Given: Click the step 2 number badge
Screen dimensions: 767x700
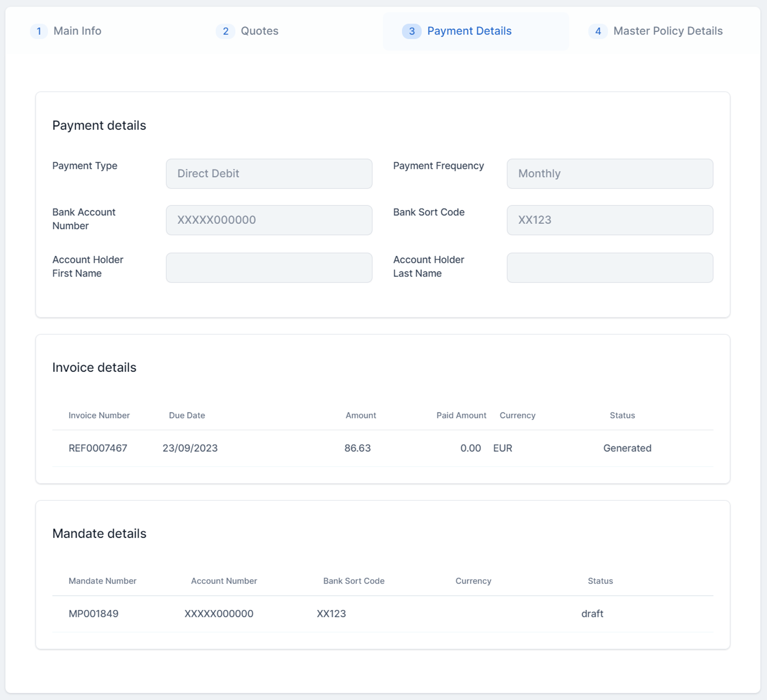Looking at the screenshot, I should (225, 31).
